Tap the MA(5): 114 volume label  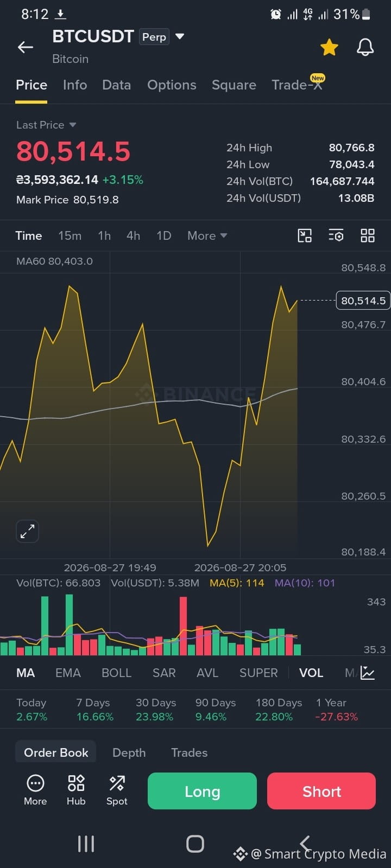pos(237,583)
